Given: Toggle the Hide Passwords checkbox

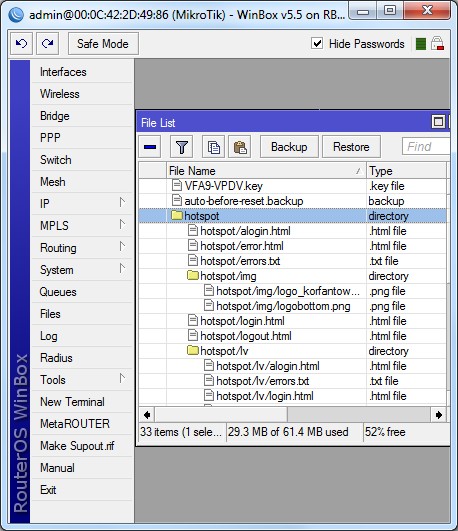Looking at the screenshot, I should click(x=317, y=43).
